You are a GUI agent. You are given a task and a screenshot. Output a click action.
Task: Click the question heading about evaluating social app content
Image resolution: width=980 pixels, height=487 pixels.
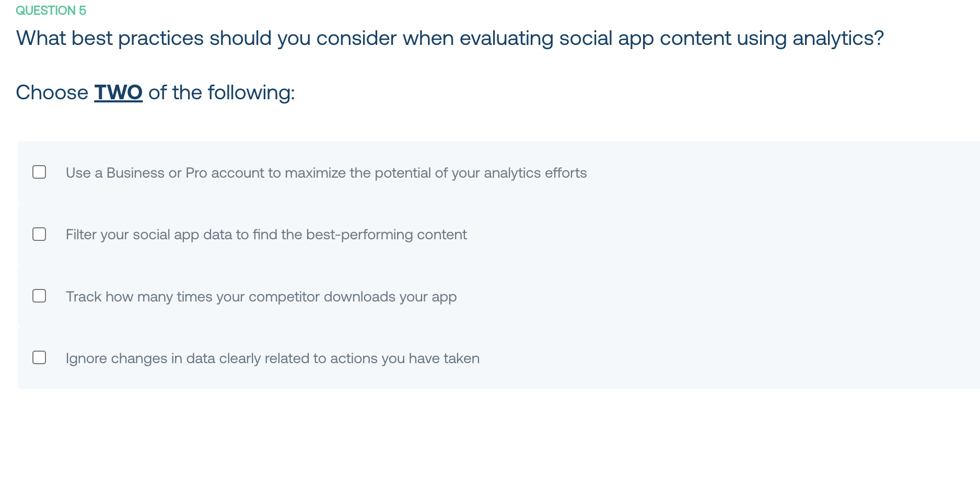tap(450, 38)
